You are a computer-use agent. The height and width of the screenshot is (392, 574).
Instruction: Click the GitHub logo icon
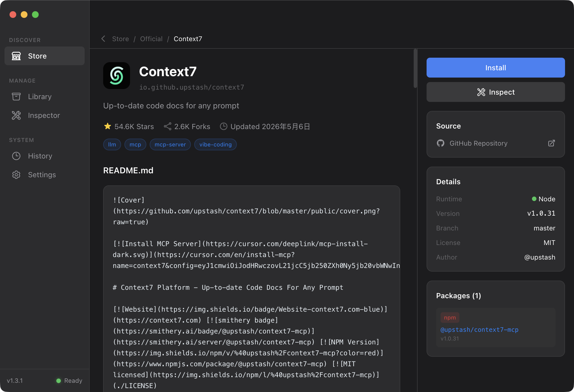(441, 143)
